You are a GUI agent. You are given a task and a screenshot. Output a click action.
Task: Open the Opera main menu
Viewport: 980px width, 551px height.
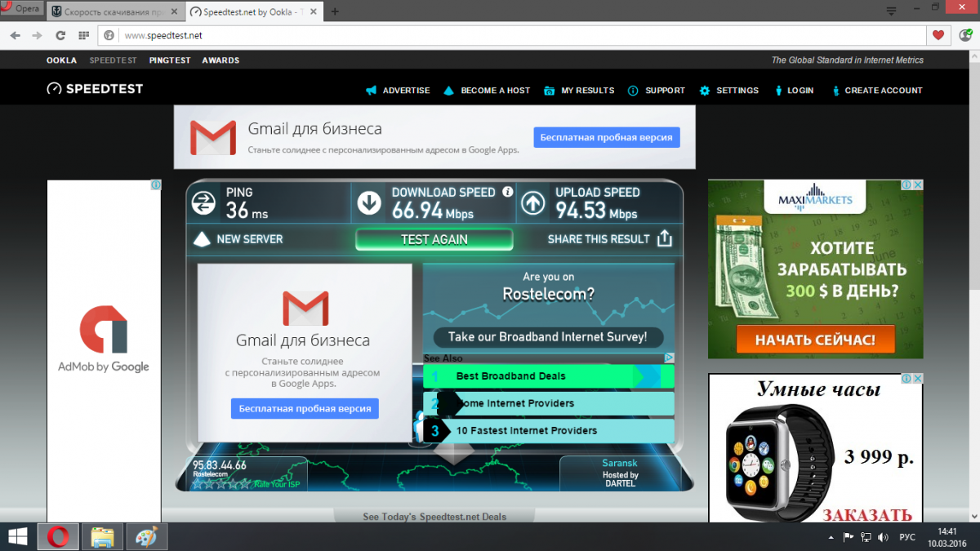[21, 8]
